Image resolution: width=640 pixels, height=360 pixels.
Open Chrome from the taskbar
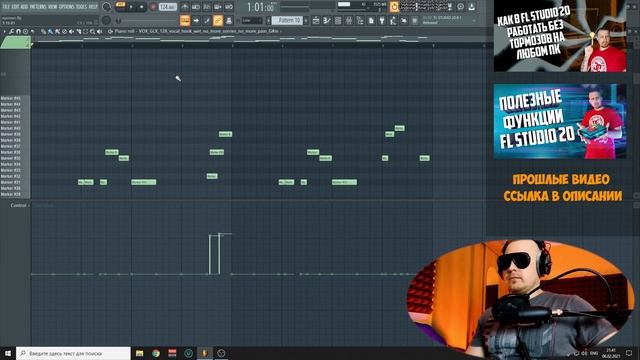[x=156, y=353]
